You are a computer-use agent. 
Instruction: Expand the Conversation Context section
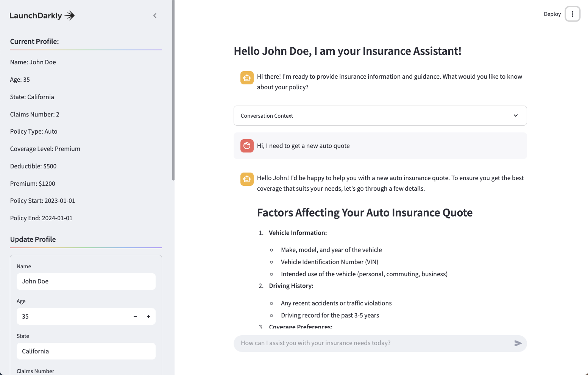pos(380,115)
